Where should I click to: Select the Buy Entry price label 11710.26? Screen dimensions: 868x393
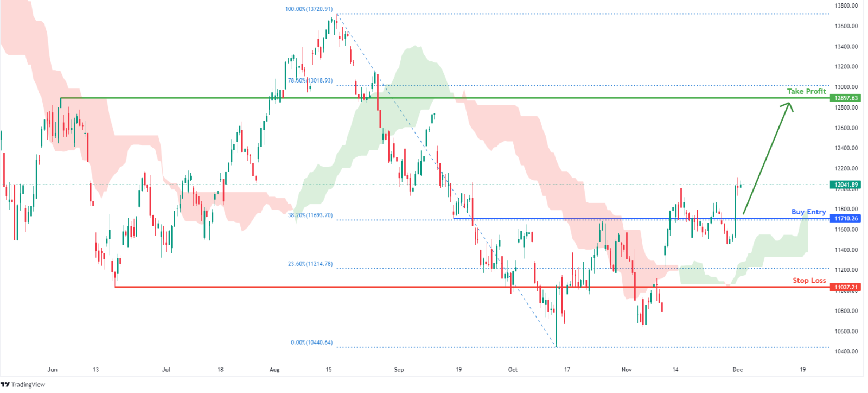tap(845, 219)
